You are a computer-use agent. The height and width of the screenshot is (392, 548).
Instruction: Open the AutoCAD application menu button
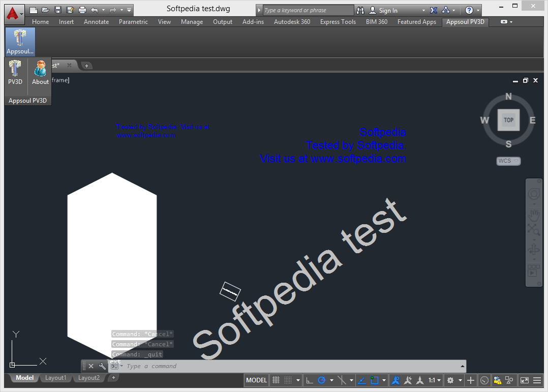point(14,14)
